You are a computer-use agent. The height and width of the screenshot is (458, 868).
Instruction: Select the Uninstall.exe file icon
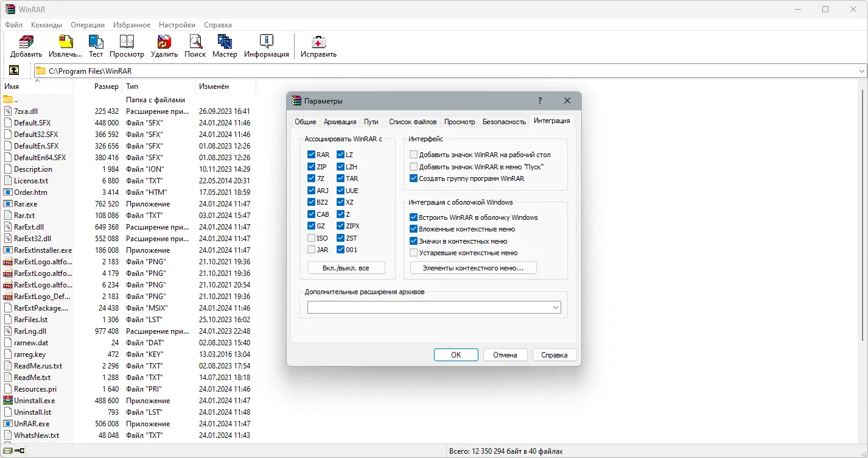pos(8,401)
